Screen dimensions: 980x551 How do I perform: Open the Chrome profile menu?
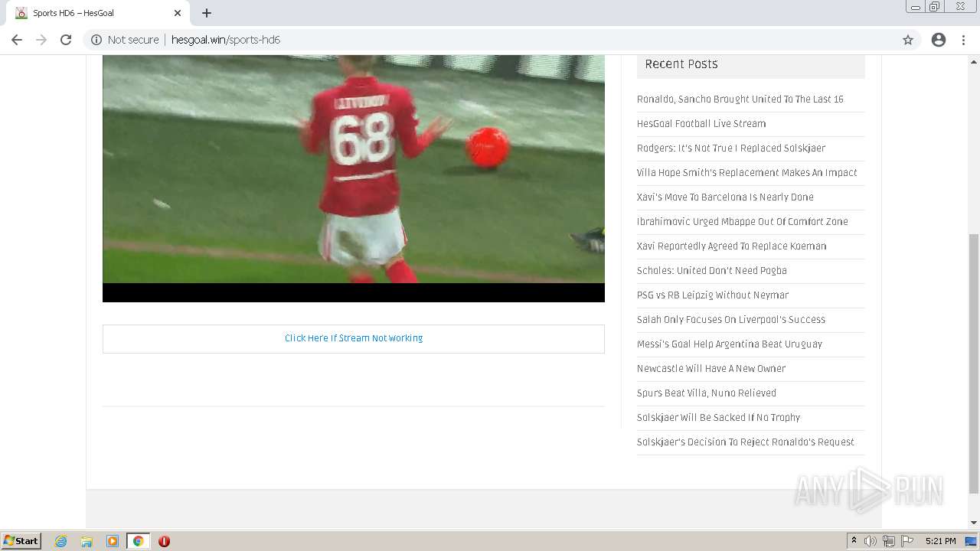tap(939, 40)
